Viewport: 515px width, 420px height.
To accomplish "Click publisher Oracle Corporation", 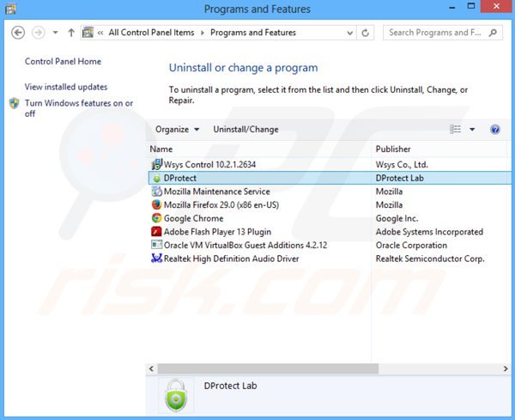I will [x=411, y=246].
